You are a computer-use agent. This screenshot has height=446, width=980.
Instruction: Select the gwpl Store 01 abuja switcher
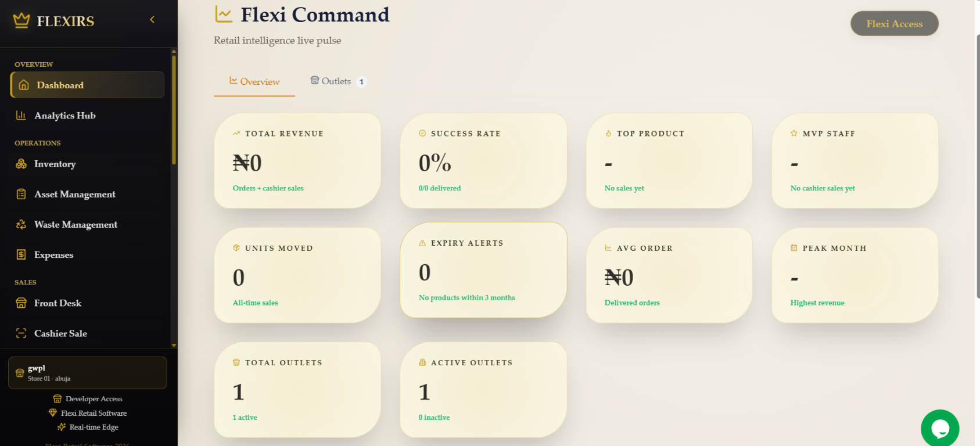tap(87, 373)
